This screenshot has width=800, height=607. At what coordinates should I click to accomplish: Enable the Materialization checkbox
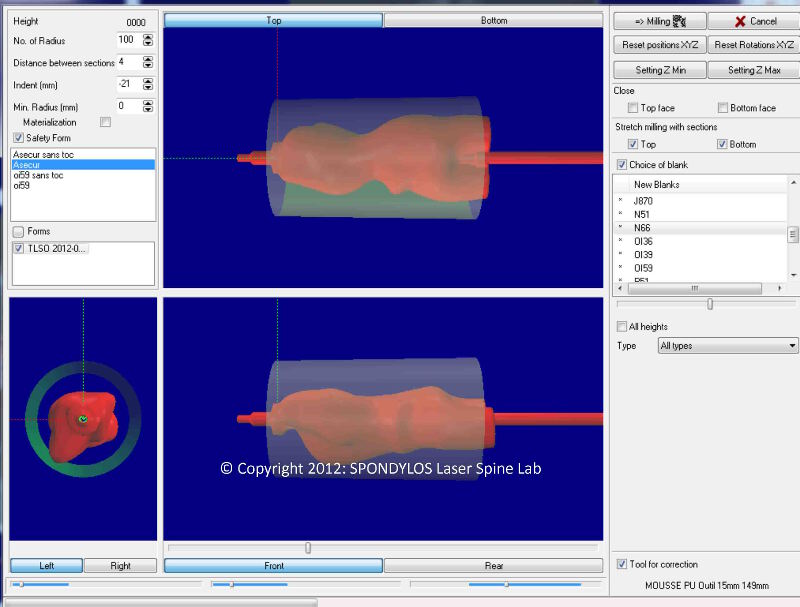coord(104,121)
